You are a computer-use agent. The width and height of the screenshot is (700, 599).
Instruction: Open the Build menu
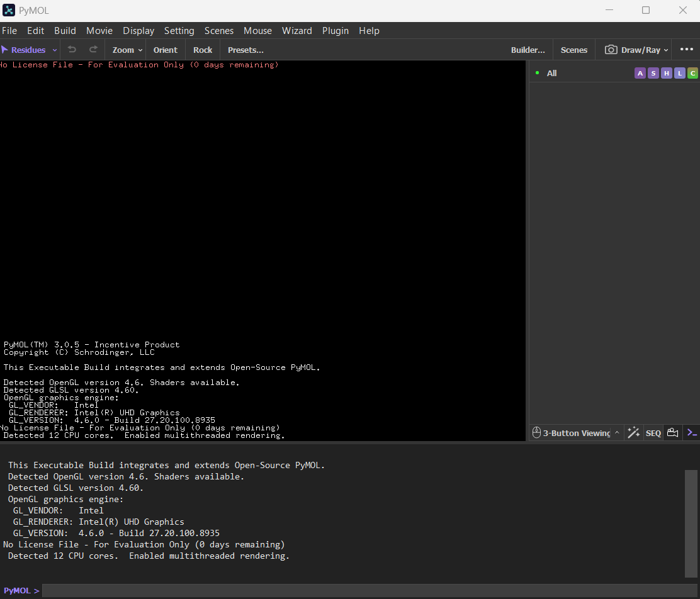coord(65,30)
